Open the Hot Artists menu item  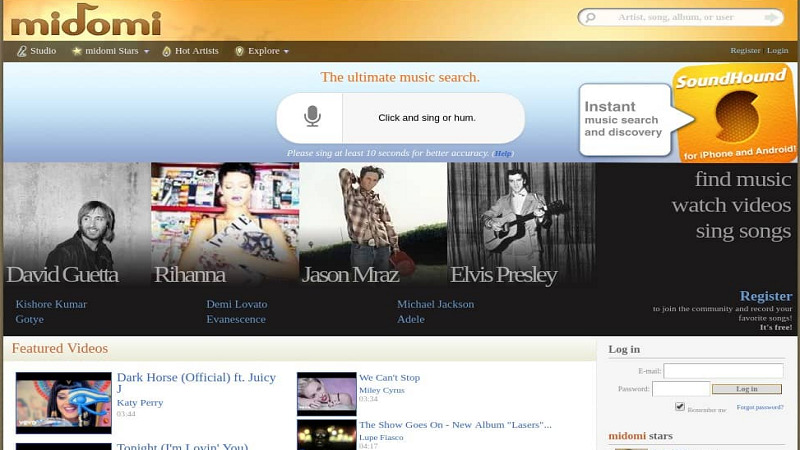[196, 51]
